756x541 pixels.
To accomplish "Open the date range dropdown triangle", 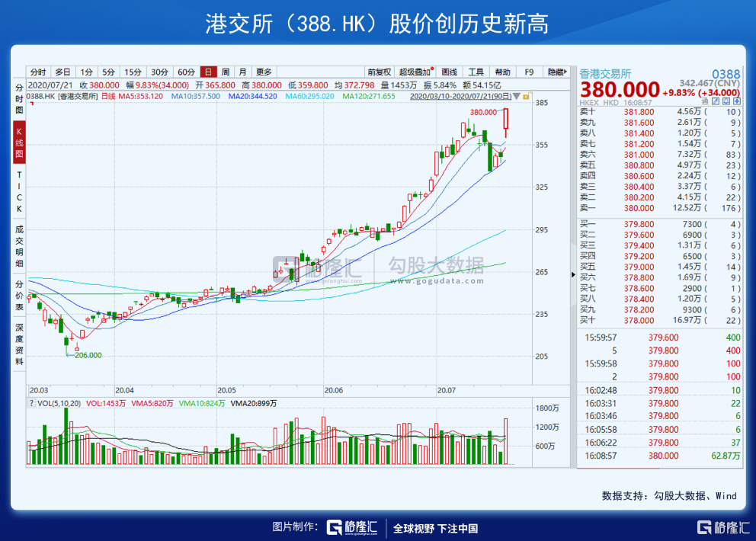I will click(x=517, y=97).
